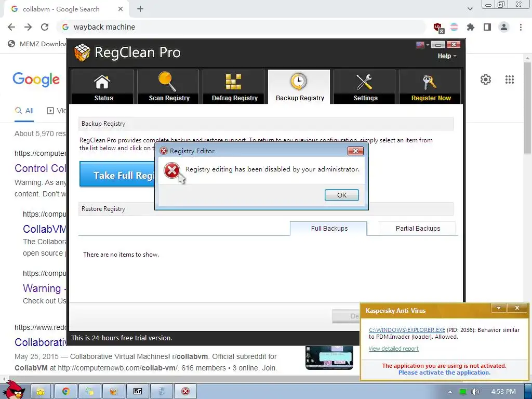This screenshot has height=399, width=532.
Task: Open the Registry Editor error taskbar button
Action: click(185, 392)
